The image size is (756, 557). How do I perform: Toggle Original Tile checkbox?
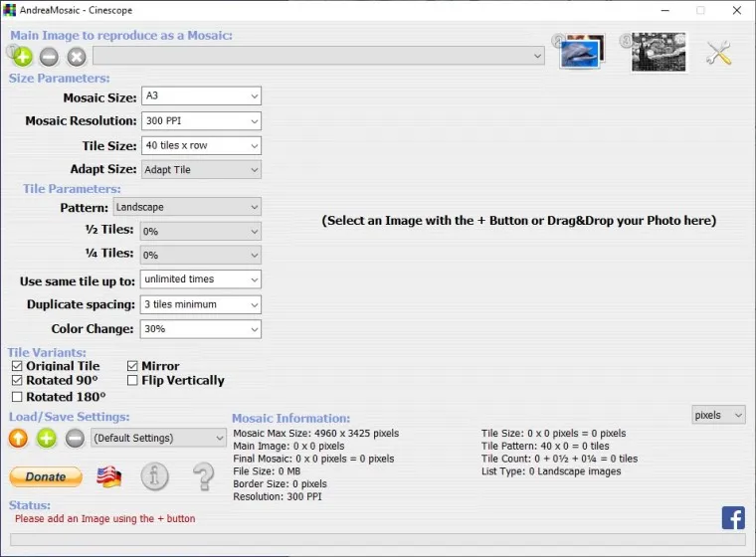tap(17, 366)
